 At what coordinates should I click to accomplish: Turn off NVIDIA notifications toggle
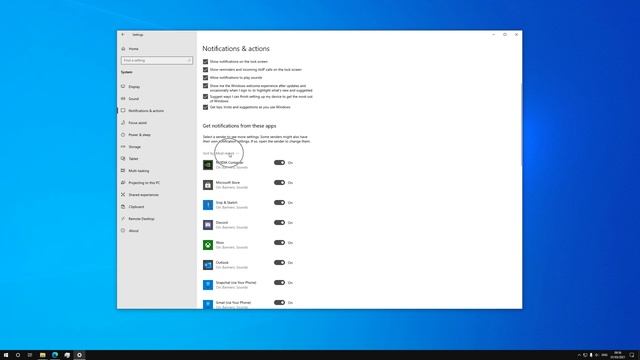(x=279, y=162)
